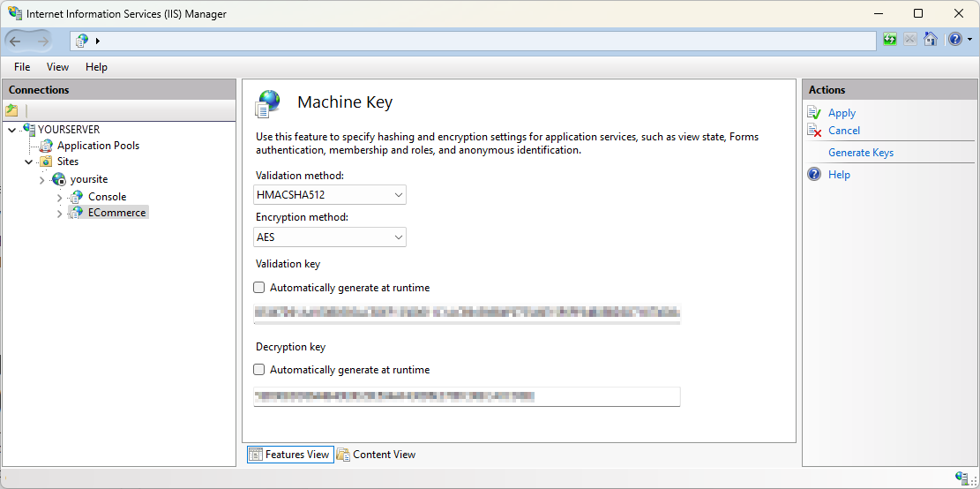Click the ECommerce application icon
This screenshot has height=489, width=980.
coord(76,213)
